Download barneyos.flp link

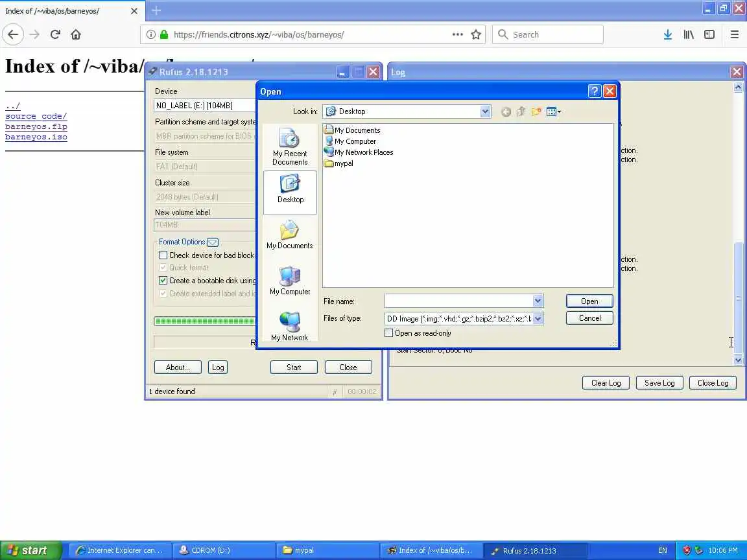pyautogui.click(x=36, y=126)
